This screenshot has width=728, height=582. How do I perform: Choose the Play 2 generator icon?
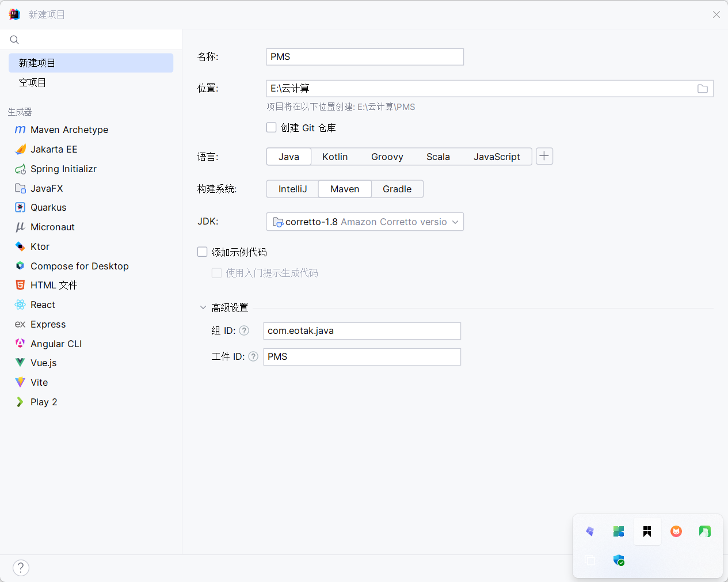pos(20,402)
